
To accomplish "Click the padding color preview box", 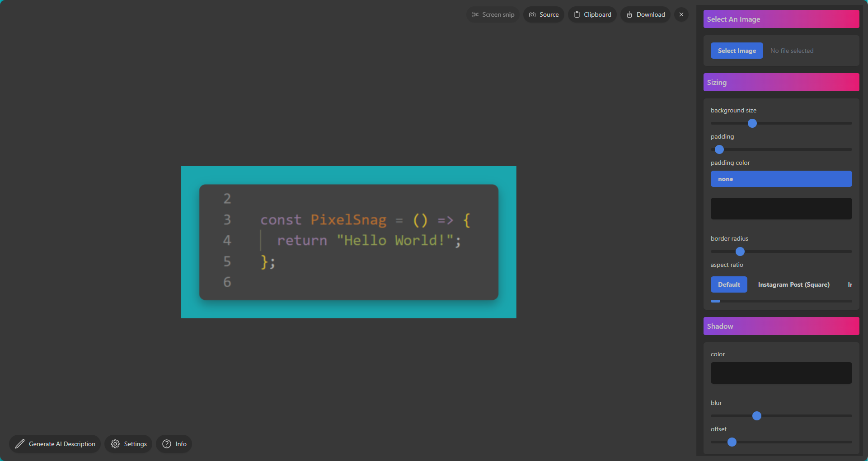I will (781, 208).
